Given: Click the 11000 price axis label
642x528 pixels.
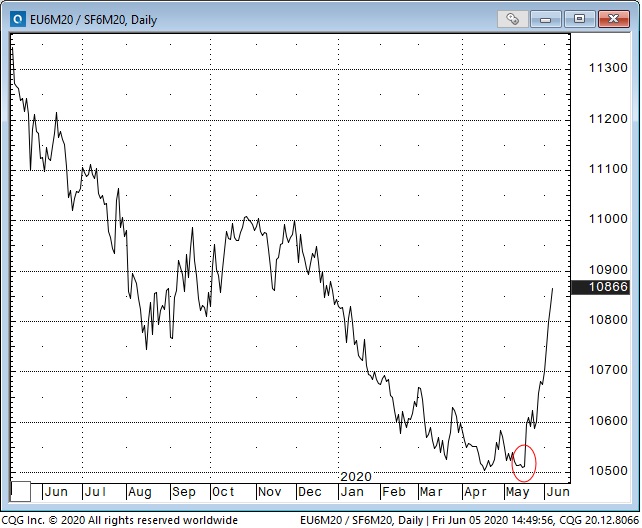Looking at the screenshot, I should click(608, 219).
